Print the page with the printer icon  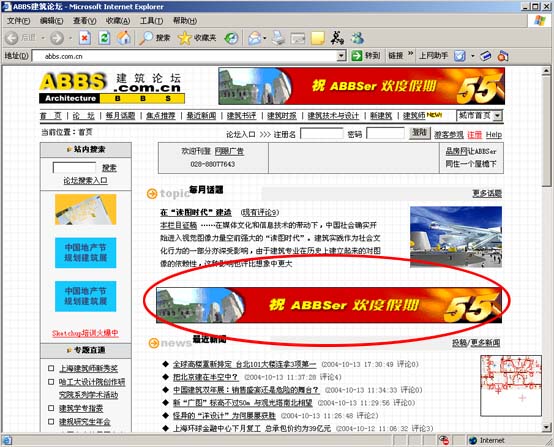(278, 38)
